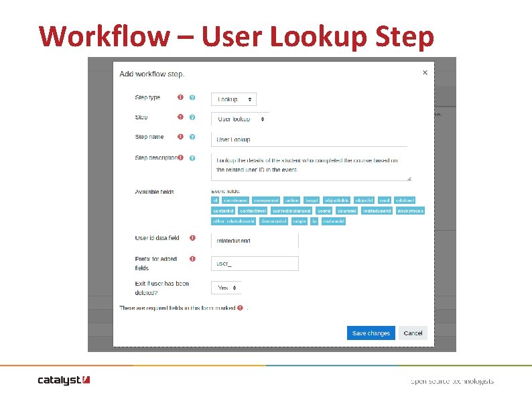Screen dimensions: 532x399
Task: Click the 'Available fields' label
Action: [154, 192]
